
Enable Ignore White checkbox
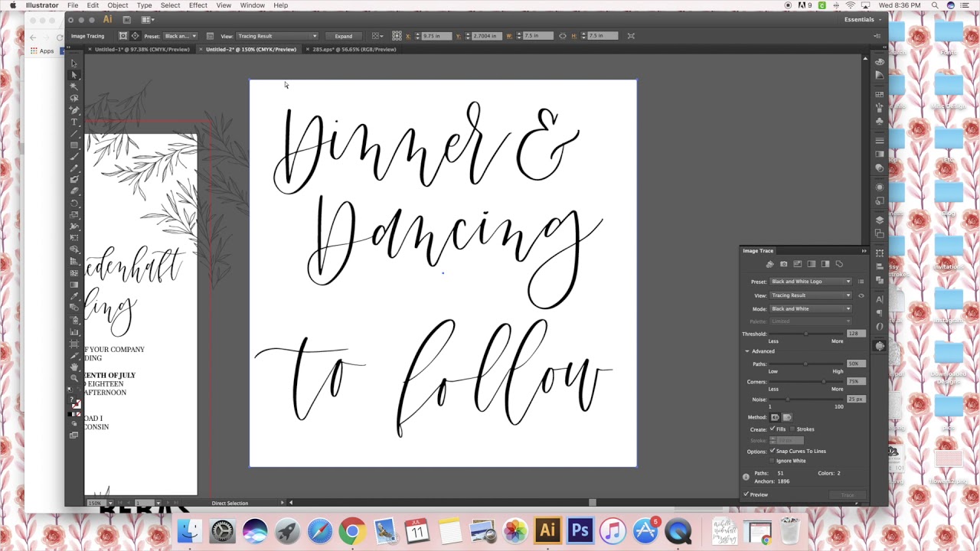772,461
